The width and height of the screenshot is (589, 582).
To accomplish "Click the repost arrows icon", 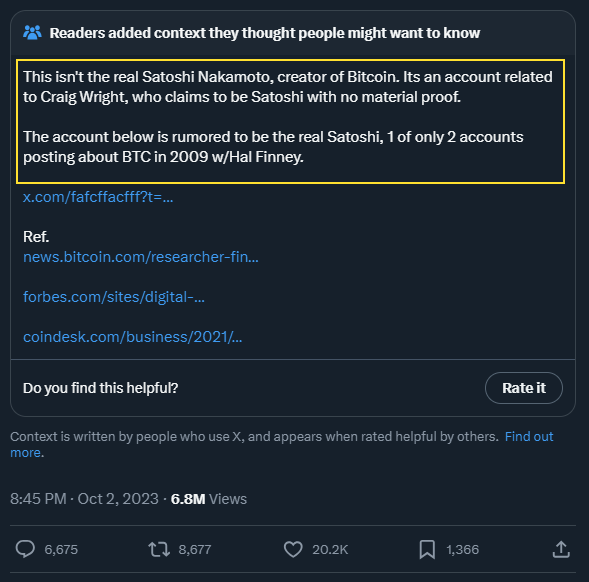I will tap(159, 549).
